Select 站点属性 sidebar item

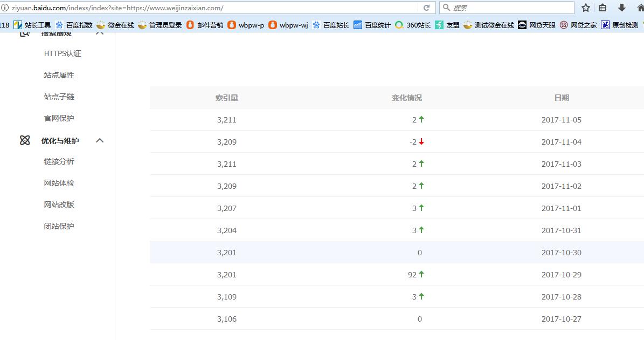(x=59, y=75)
